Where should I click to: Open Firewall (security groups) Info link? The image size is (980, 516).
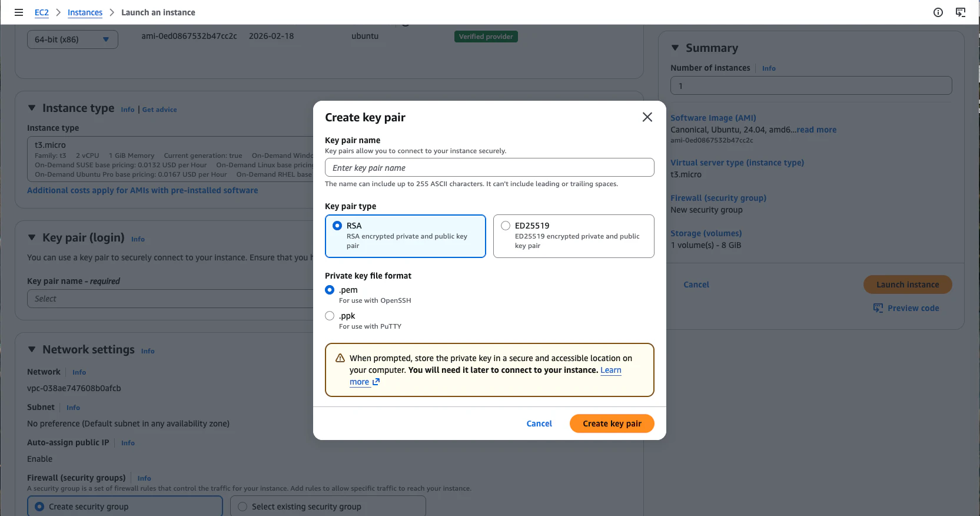144,478
